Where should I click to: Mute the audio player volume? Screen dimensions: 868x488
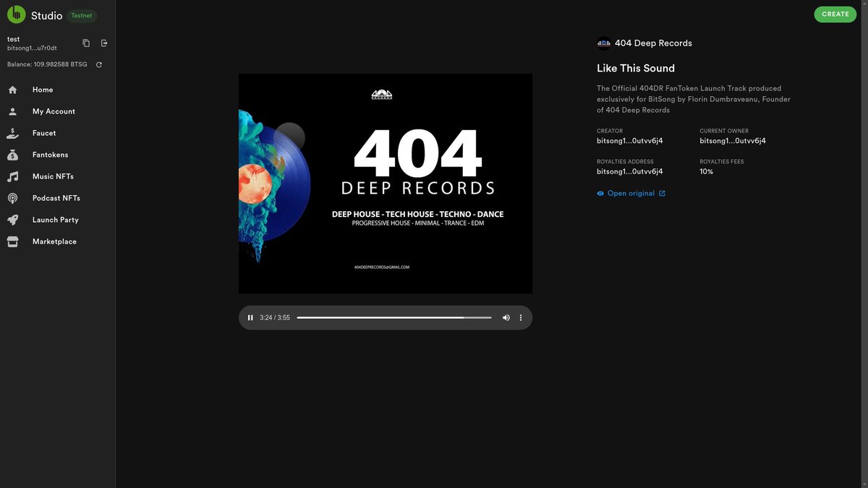tap(506, 317)
